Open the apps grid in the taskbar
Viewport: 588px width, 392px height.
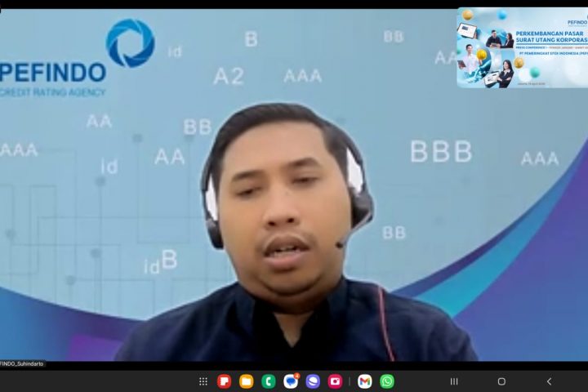tap(203, 381)
